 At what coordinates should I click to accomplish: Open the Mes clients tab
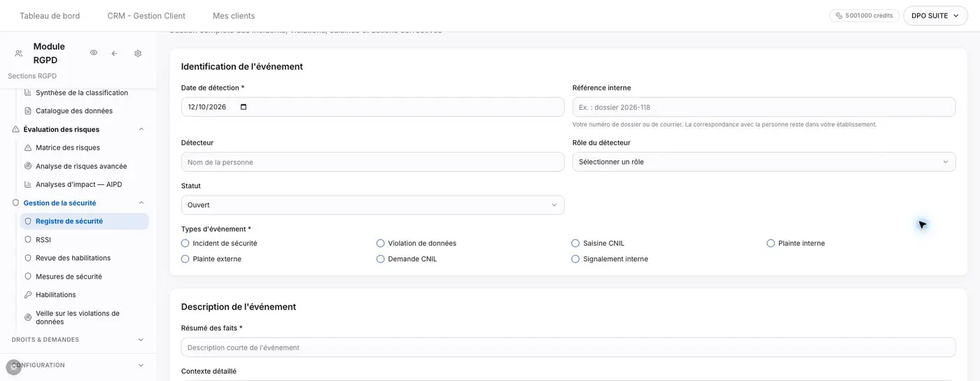click(234, 15)
